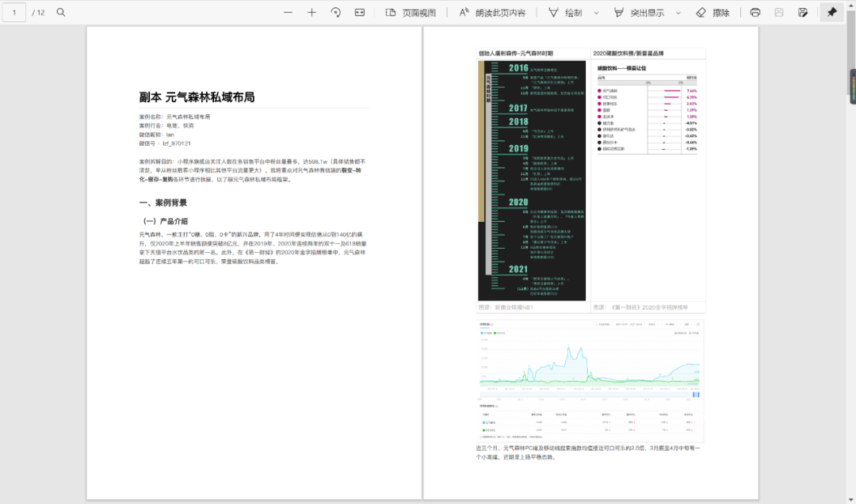Expand the 突出显示 dropdown arrow
The width and height of the screenshot is (856, 504).
pos(678,13)
